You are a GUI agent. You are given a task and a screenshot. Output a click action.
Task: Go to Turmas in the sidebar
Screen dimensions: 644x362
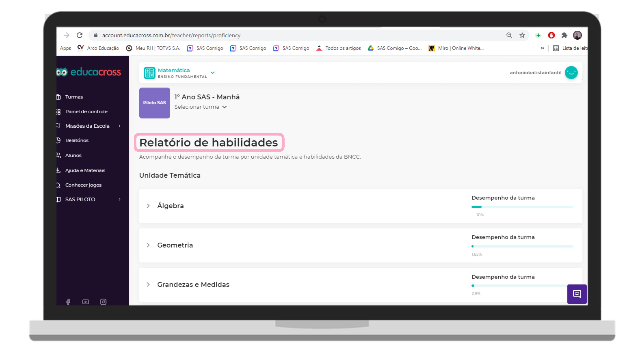tap(74, 97)
